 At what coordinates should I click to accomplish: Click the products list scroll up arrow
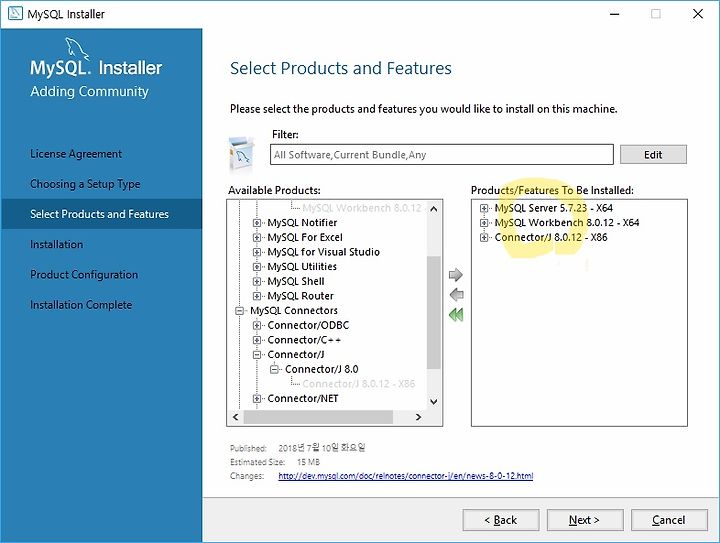pyautogui.click(x=433, y=209)
